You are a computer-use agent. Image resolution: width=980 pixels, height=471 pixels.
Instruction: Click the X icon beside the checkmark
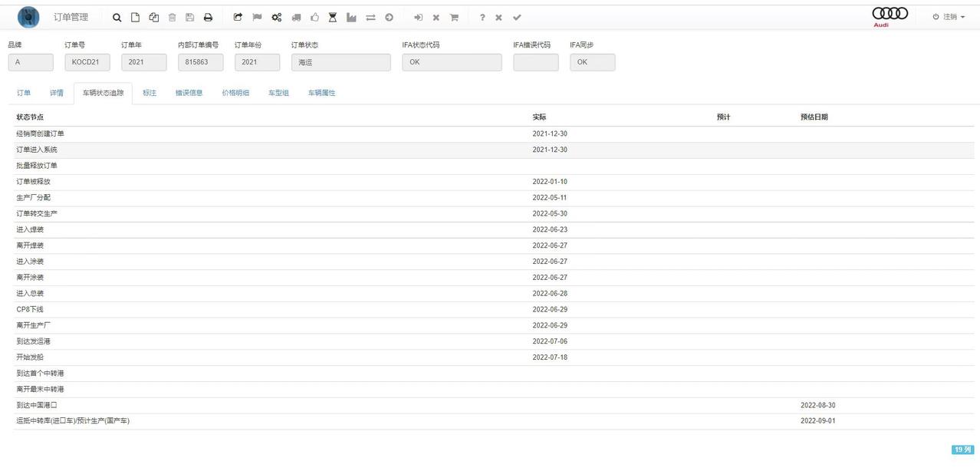coord(498,17)
